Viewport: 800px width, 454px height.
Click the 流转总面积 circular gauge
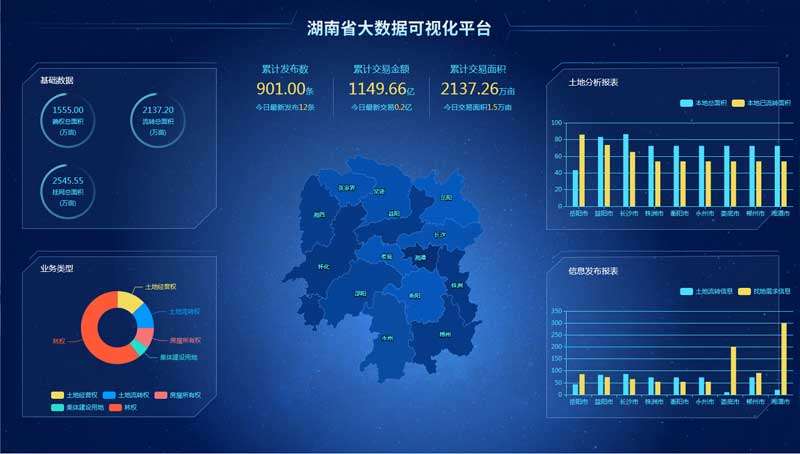(x=158, y=119)
